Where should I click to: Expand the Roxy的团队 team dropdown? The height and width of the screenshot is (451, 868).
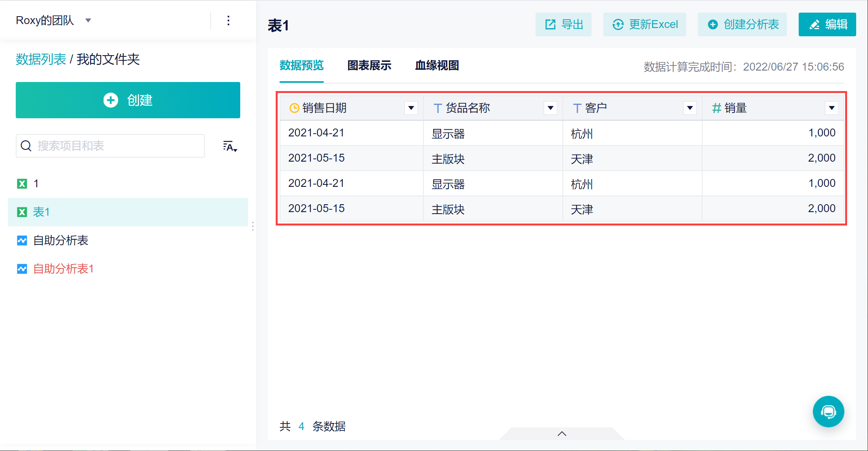tap(88, 20)
